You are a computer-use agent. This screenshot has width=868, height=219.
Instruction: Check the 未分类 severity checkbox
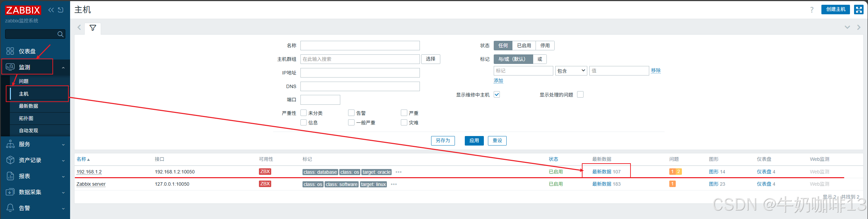pyautogui.click(x=304, y=113)
